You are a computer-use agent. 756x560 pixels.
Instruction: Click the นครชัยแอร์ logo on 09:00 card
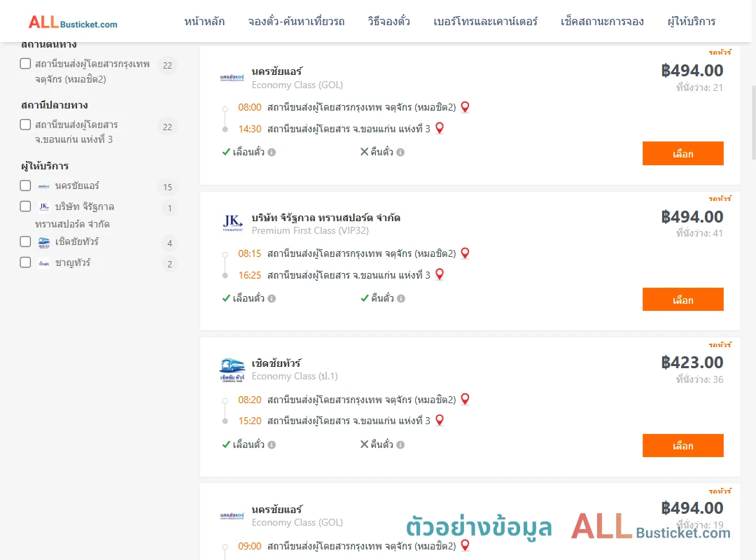point(232,516)
